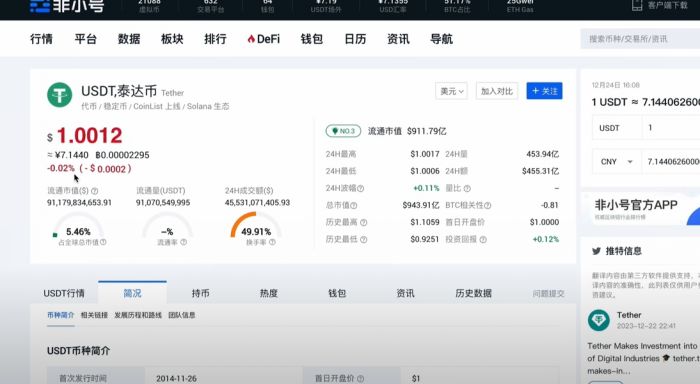Click the DeFi flame icon
The width and height of the screenshot is (700, 384).
tap(251, 39)
